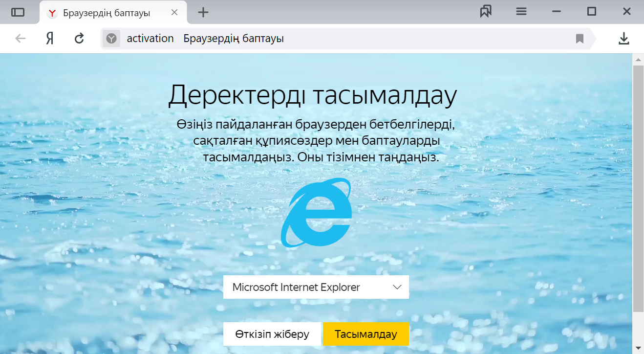This screenshot has height=354, width=644.
Task: Expand the Microsoft Internet Explorer dropdown
Action: pyautogui.click(x=316, y=287)
